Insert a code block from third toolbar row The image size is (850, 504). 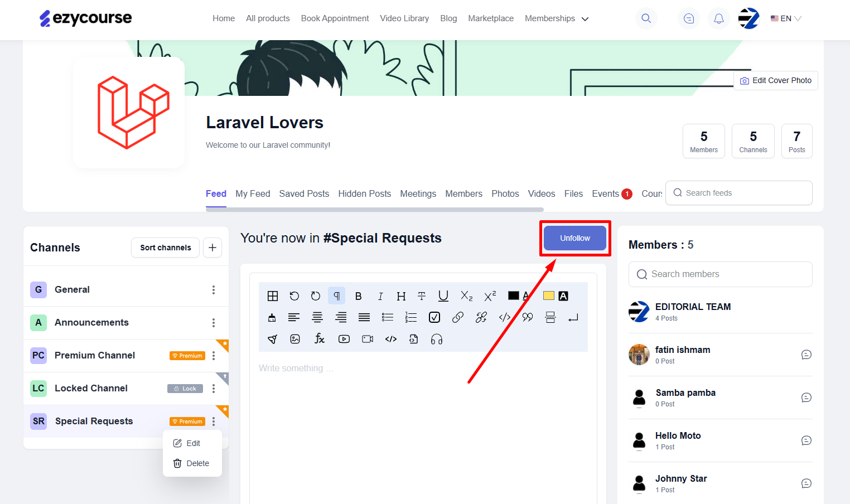tap(391, 339)
